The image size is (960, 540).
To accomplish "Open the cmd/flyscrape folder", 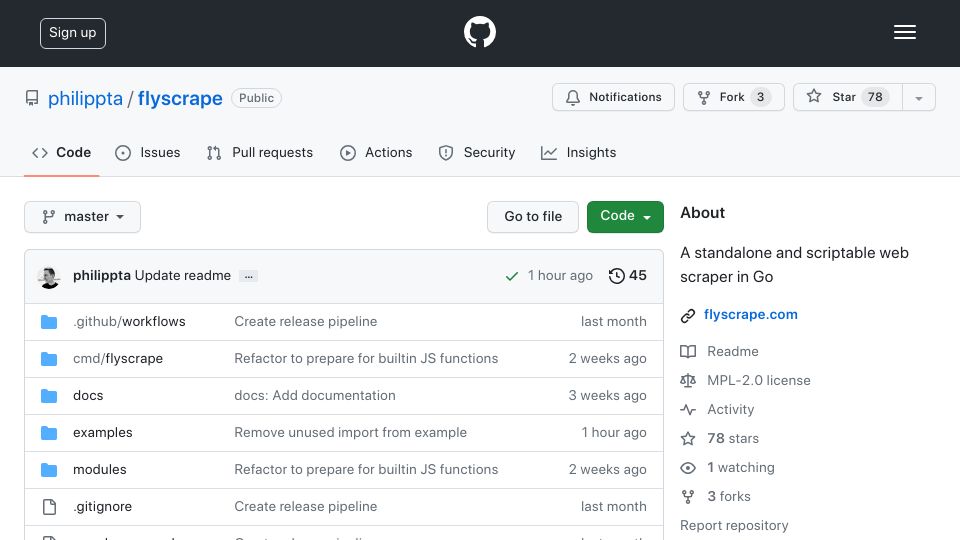I will [118, 358].
